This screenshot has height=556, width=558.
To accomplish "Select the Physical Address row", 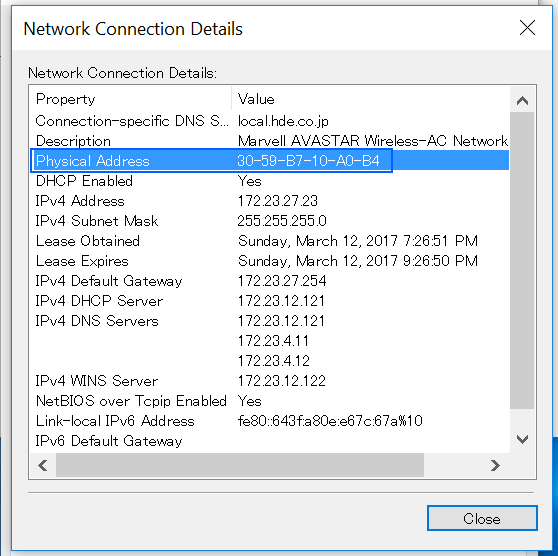I will 270,161.
